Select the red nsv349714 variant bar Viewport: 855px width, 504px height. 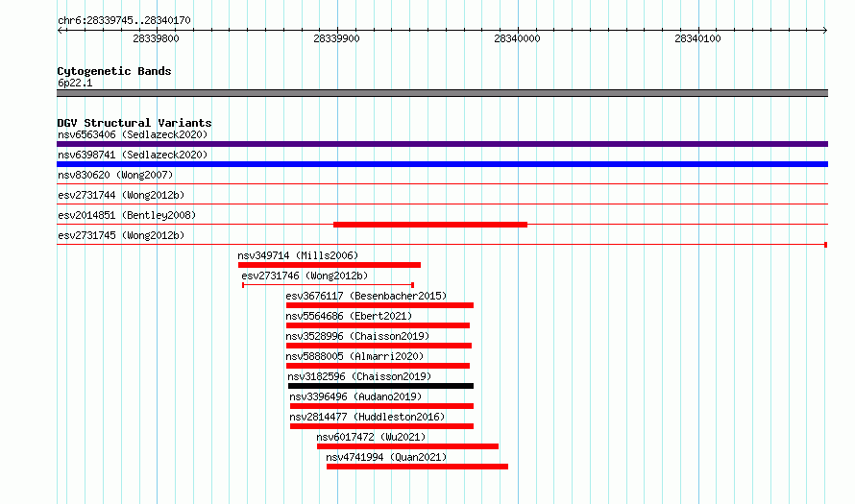point(330,265)
